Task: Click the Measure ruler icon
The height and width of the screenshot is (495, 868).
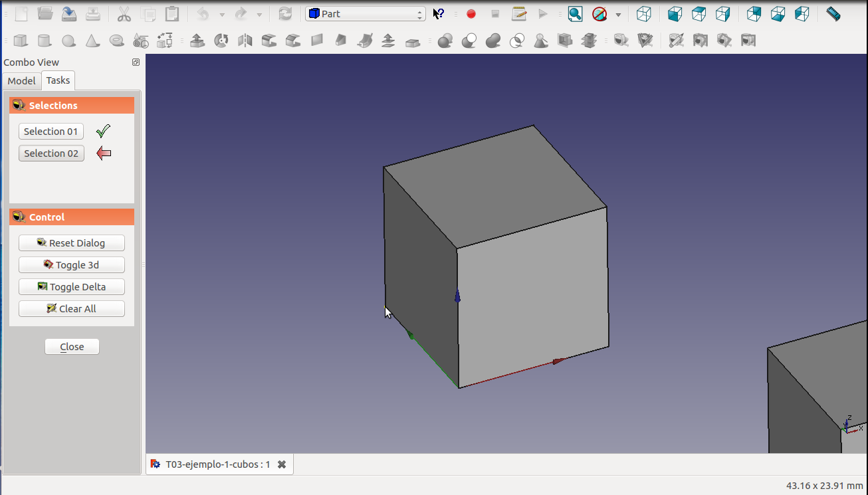Action: [833, 14]
